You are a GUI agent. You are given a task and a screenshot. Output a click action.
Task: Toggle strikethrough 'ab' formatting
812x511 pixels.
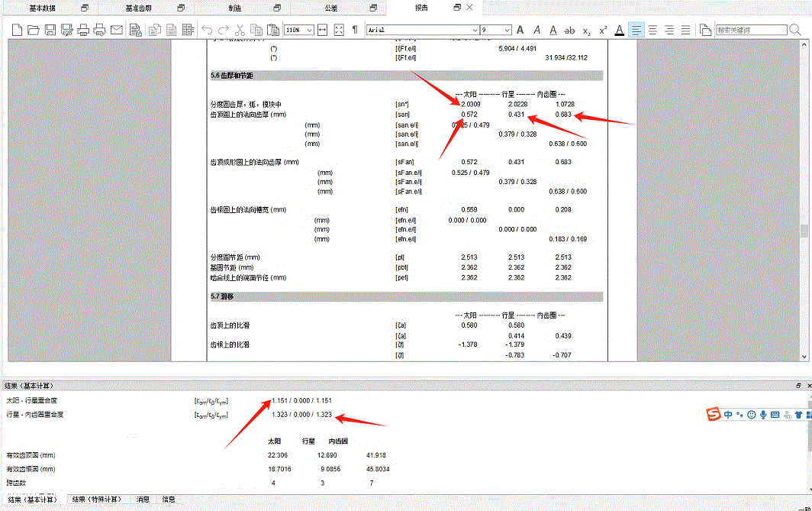pyautogui.click(x=569, y=30)
